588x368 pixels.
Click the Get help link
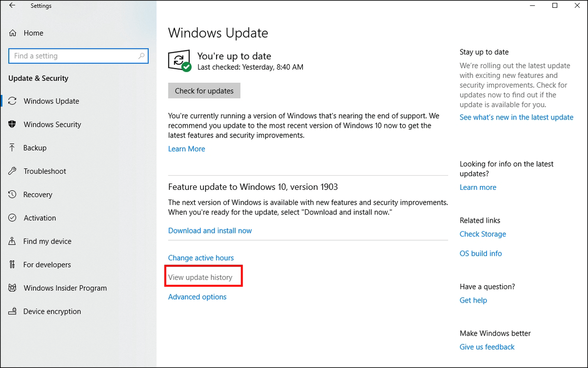tap(473, 300)
